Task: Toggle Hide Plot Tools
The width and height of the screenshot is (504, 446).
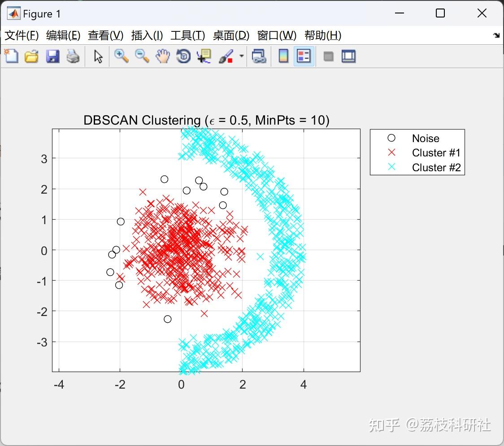Action: (x=328, y=56)
